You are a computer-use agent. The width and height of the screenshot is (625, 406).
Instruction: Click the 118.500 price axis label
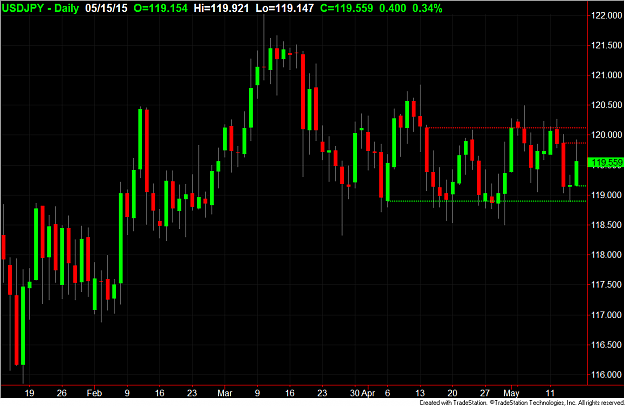coord(606,225)
